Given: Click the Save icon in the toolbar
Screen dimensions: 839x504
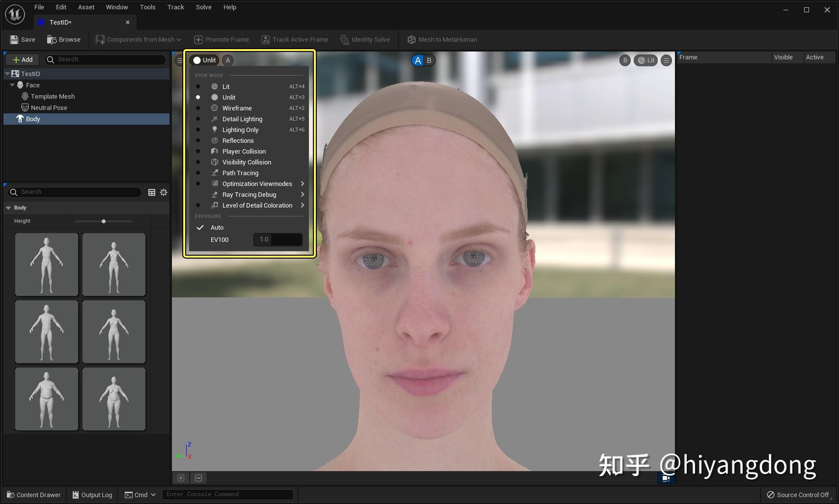Looking at the screenshot, I should pyautogui.click(x=14, y=40).
